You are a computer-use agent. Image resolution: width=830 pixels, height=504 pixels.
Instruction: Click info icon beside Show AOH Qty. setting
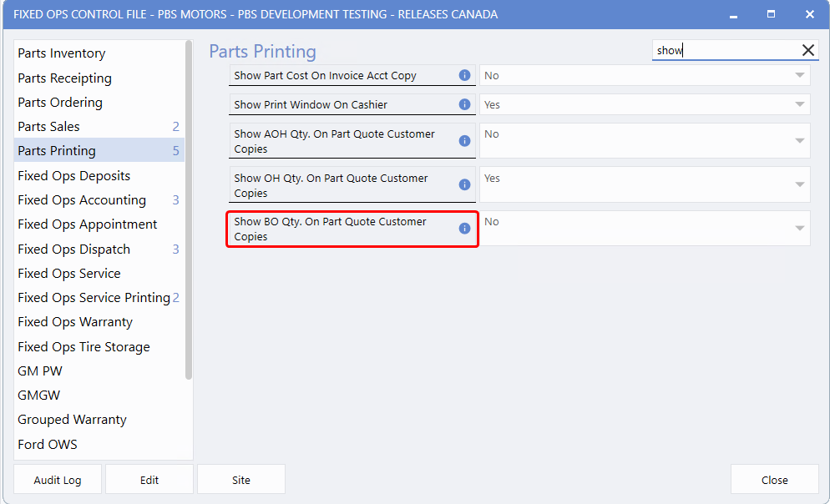pos(465,141)
